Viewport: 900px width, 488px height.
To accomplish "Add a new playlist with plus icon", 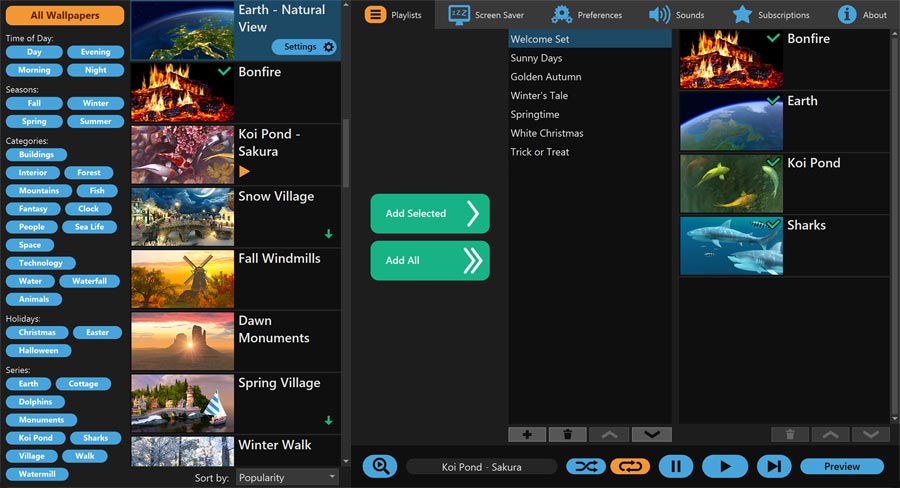I will tap(527, 434).
